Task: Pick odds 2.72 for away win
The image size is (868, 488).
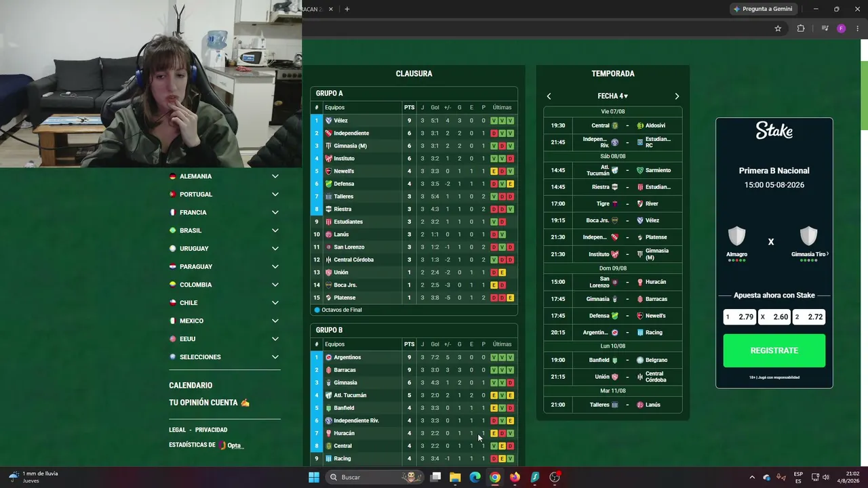Action: click(809, 317)
